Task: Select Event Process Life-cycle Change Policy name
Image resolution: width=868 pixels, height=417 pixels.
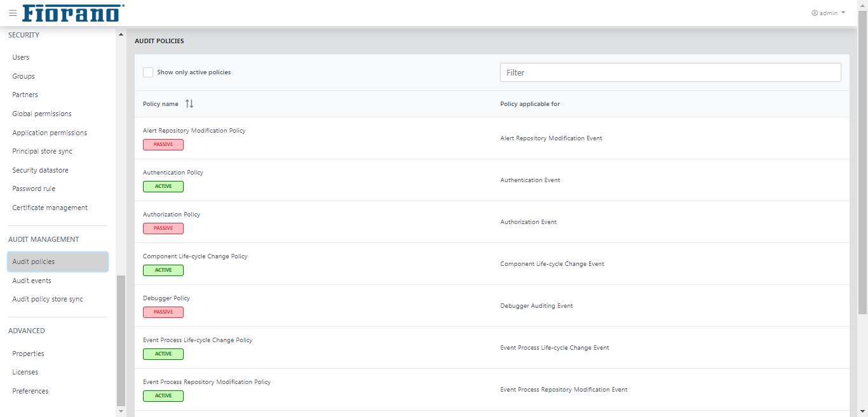Action: (198, 340)
